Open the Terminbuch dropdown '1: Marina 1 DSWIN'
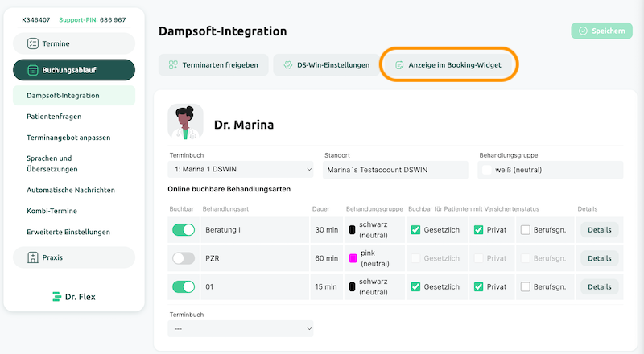644x354 pixels. [240, 169]
